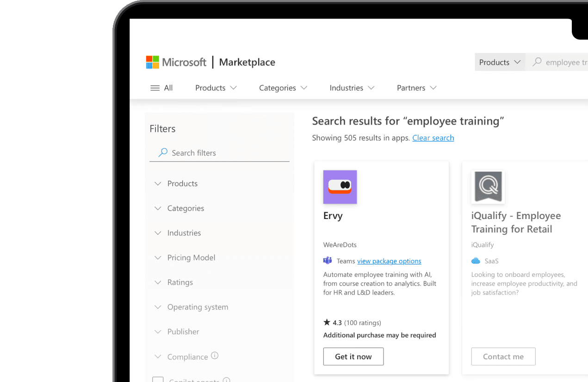Click the star rating icon on Ervy
This screenshot has height=382, width=588.
(327, 322)
